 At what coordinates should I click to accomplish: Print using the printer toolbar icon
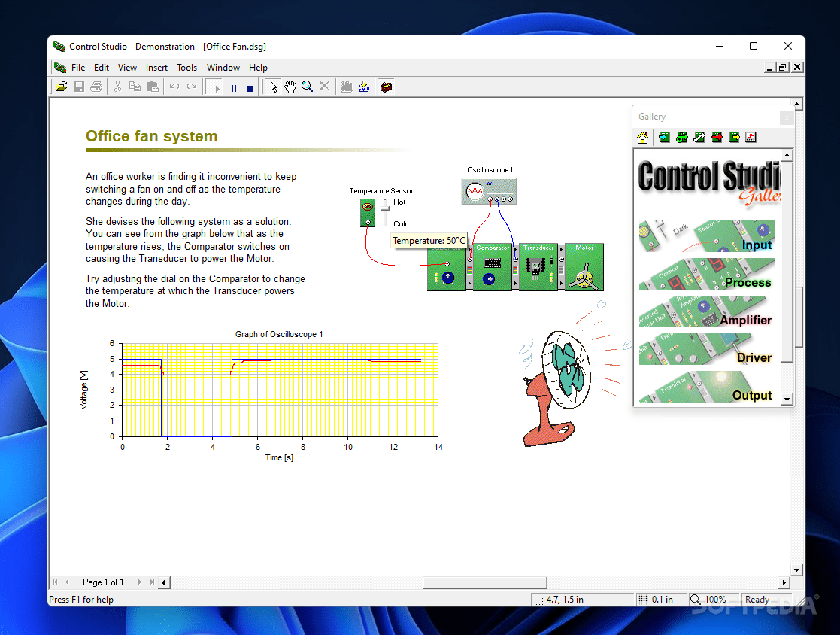96,87
